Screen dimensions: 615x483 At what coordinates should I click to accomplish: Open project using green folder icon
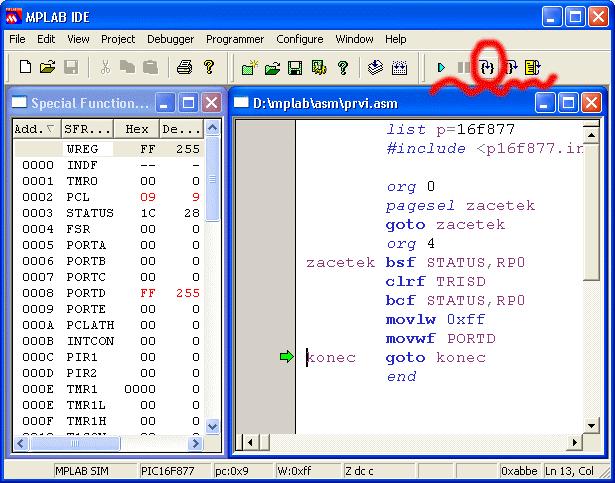pos(272,68)
